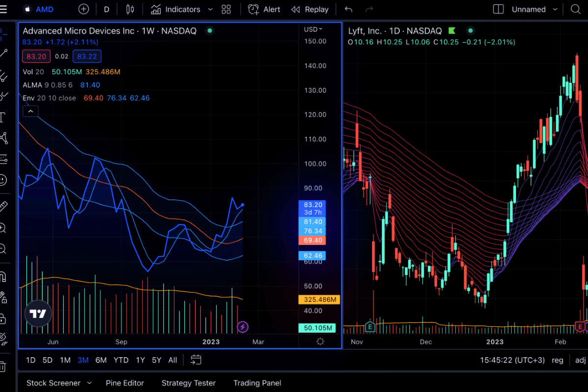The width and height of the screenshot is (588, 392).
Task: Open the purple lightning AMD flash icon
Action: [x=243, y=327]
